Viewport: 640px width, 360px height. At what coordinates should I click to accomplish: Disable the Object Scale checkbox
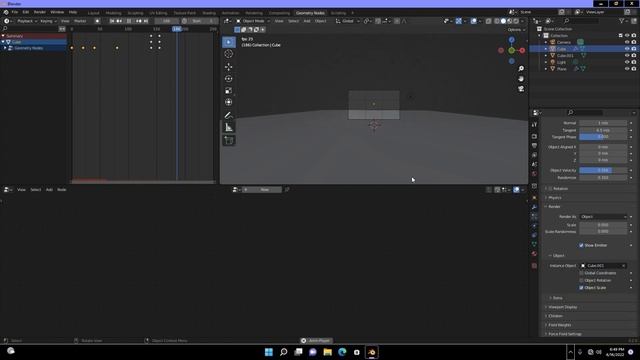coord(581,288)
